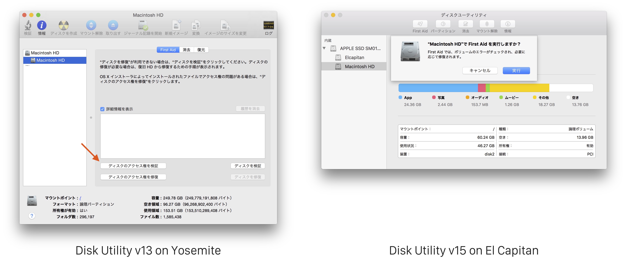Switch to the 復元 tab
The image size is (644, 258).
pyautogui.click(x=201, y=50)
